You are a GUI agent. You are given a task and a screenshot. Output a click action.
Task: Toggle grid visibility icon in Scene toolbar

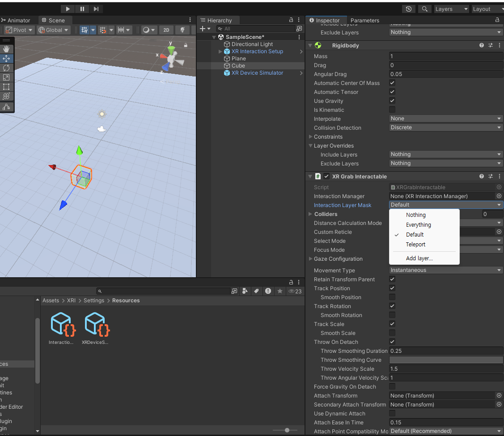tap(85, 30)
